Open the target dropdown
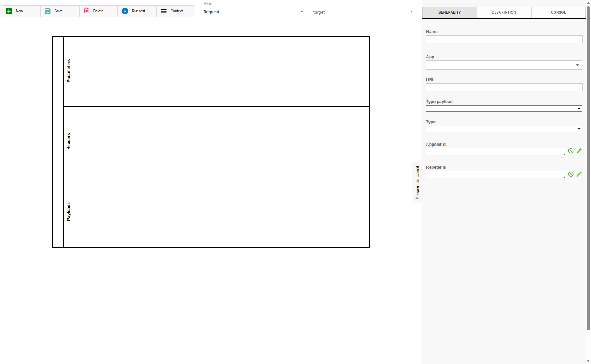 pos(411,12)
